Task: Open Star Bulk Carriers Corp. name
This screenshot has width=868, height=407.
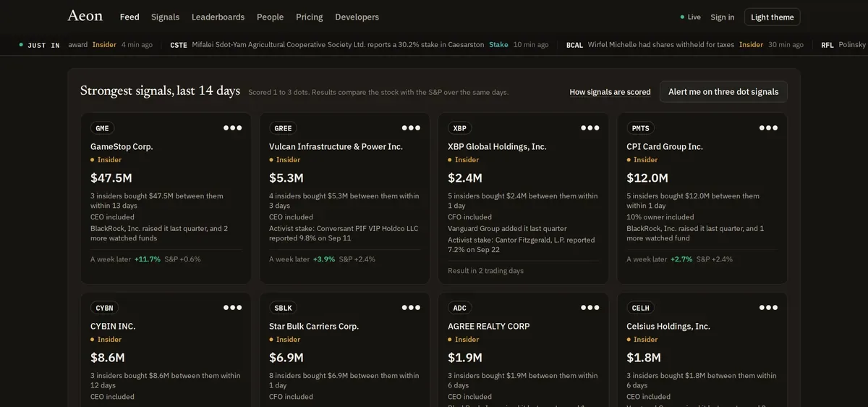Action: [x=314, y=326]
